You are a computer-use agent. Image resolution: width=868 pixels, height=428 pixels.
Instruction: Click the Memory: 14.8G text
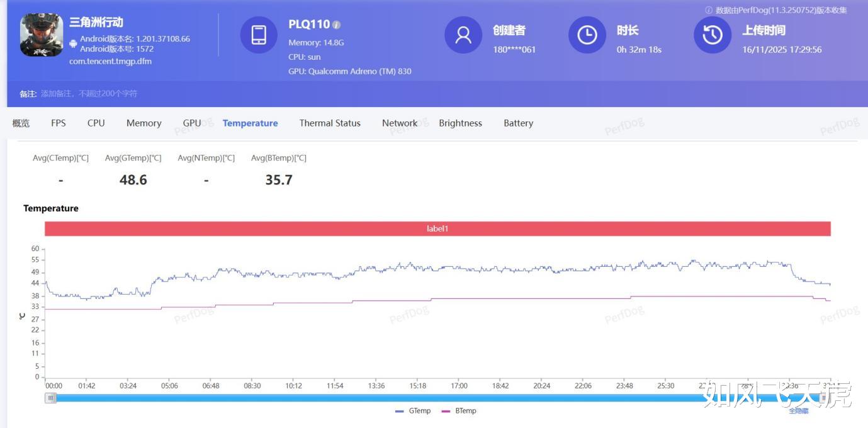point(316,43)
